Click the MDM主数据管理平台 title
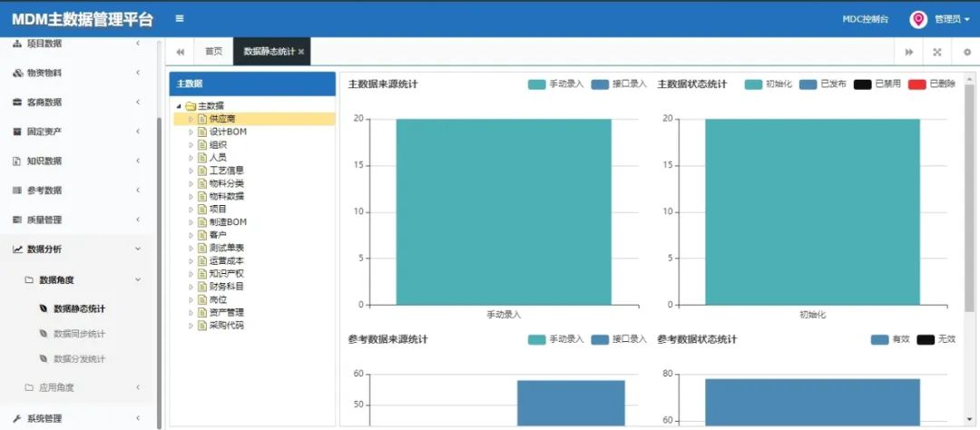The image size is (980, 430). pos(83,19)
